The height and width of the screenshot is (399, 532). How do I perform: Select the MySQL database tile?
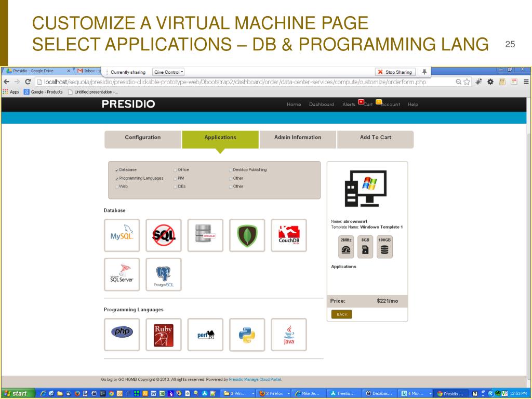click(122, 235)
